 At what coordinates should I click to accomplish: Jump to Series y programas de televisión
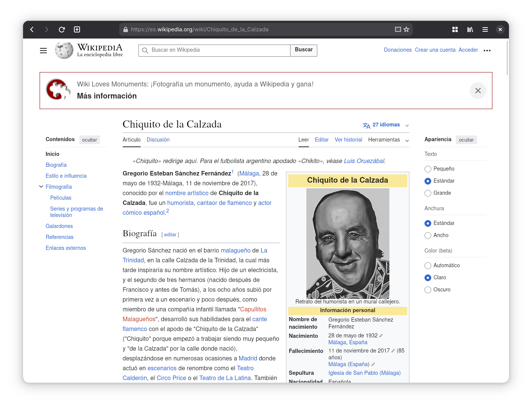click(x=77, y=212)
